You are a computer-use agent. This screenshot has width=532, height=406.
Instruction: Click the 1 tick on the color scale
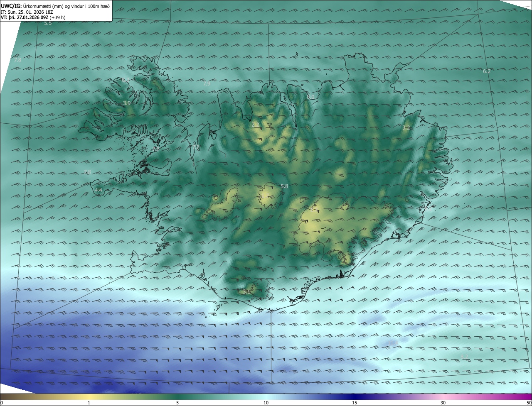[x=89, y=403]
